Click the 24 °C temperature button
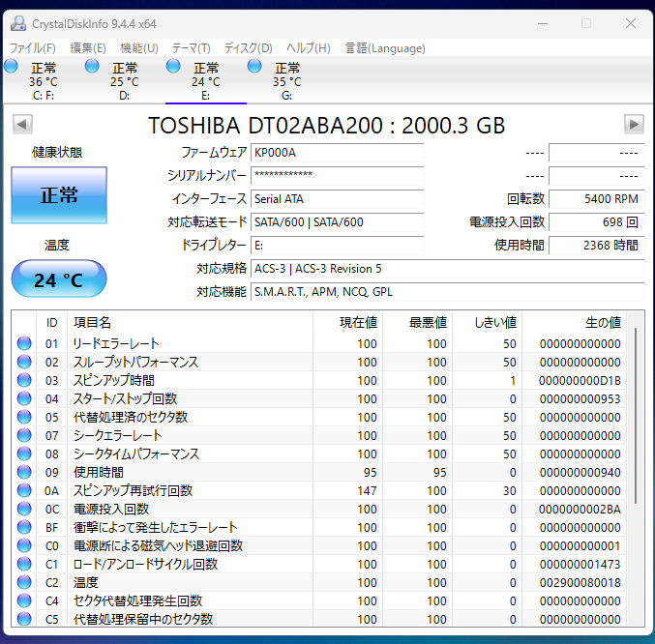Viewport: 655px width, 644px height. (x=59, y=278)
